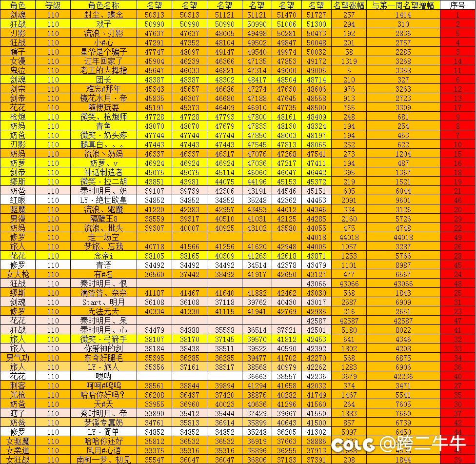Select the 走一场空 cell
This screenshot has height=464, width=476.
tap(103, 237)
